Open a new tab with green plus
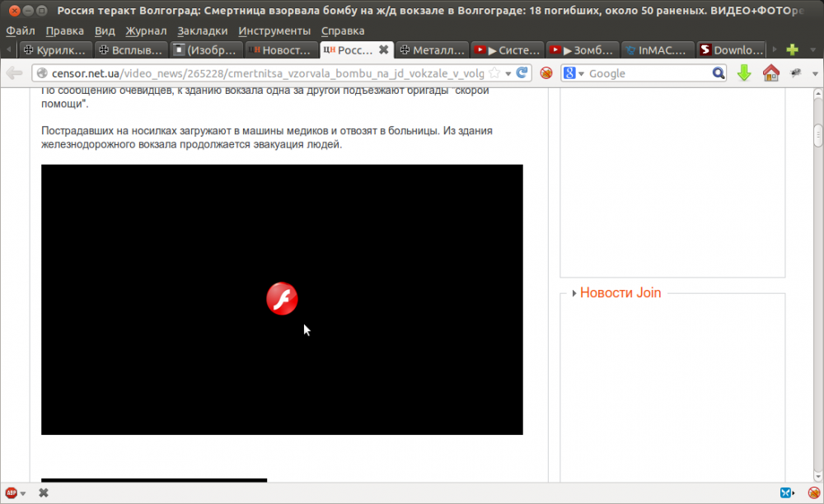824x504 pixels. pyautogui.click(x=793, y=49)
